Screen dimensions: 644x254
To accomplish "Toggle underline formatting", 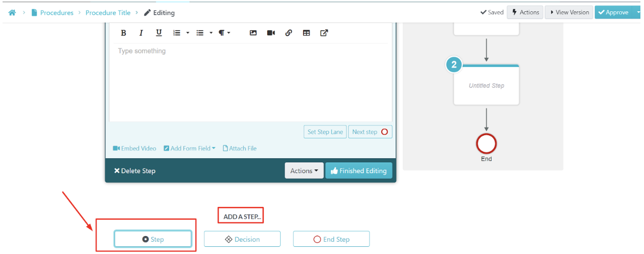I will [x=159, y=33].
